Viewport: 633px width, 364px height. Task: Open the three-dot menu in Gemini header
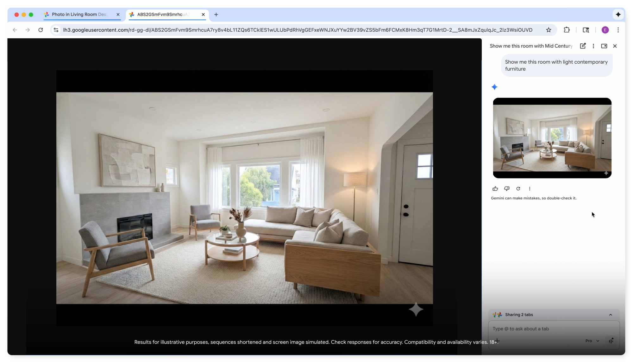click(593, 46)
